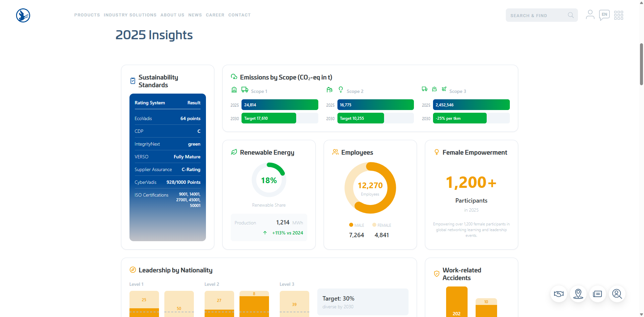Open the Contact menu item
This screenshot has height=317, width=644.
click(239, 15)
